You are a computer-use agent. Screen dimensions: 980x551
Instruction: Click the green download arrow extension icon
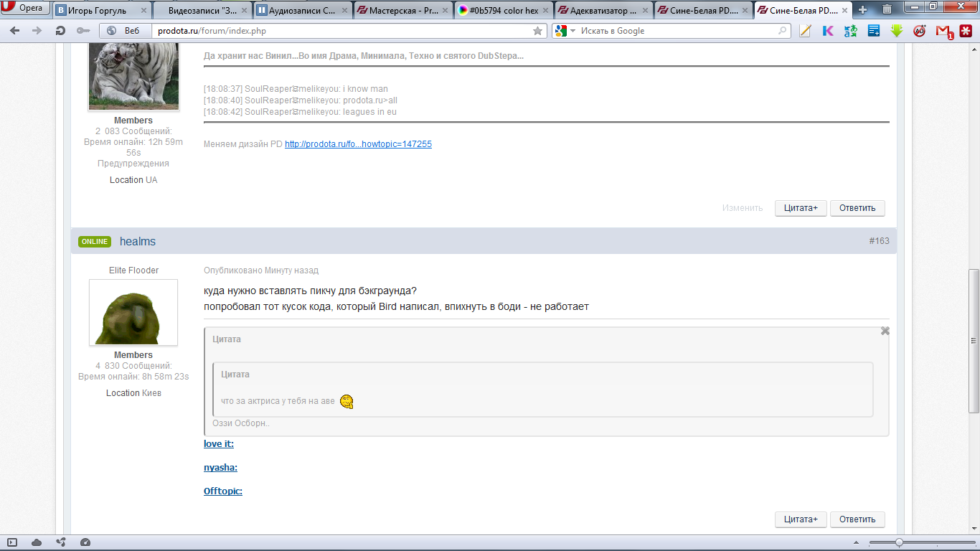click(x=897, y=31)
